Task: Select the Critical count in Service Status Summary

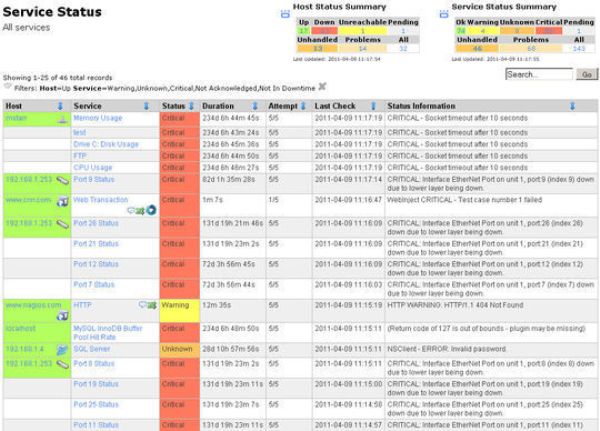Action: 548,31
